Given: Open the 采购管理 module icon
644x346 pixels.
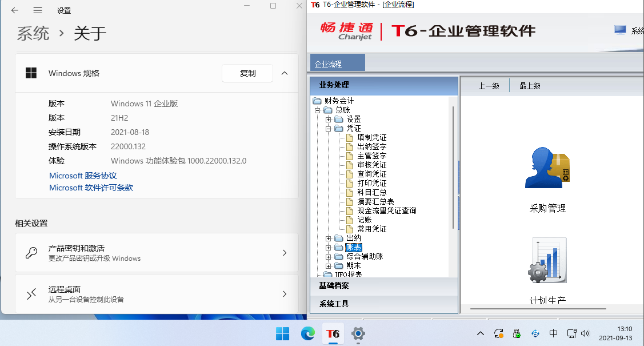Looking at the screenshot, I should pyautogui.click(x=547, y=168).
